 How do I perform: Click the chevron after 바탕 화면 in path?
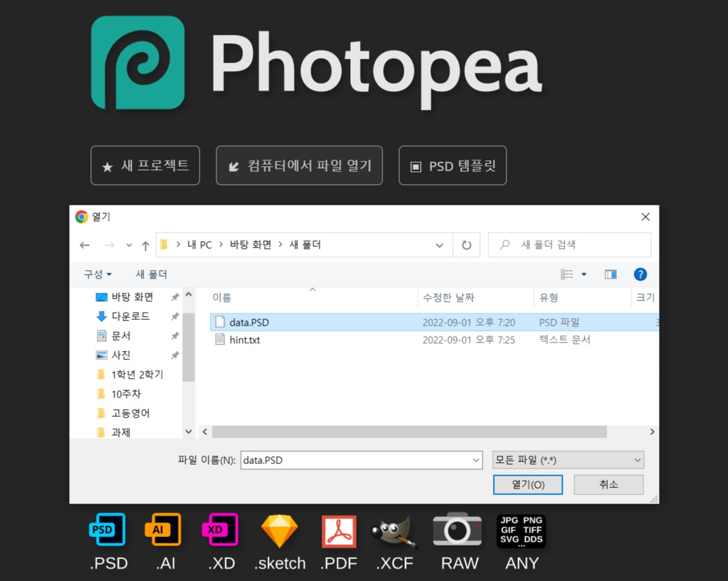280,245
